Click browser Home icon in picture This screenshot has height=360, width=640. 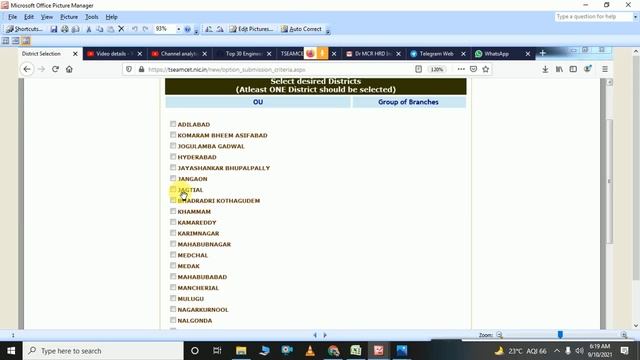coord(69,69)
